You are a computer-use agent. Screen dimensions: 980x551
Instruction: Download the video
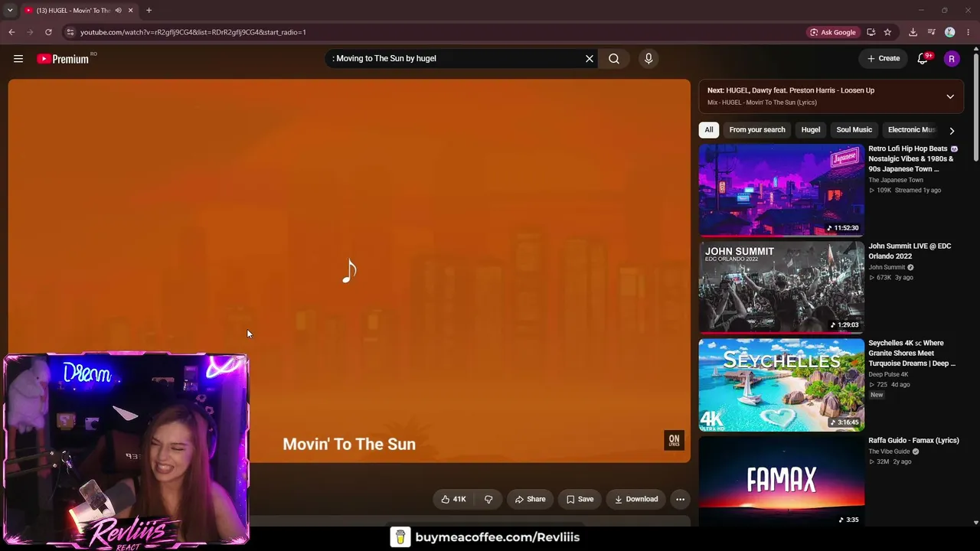635,500
